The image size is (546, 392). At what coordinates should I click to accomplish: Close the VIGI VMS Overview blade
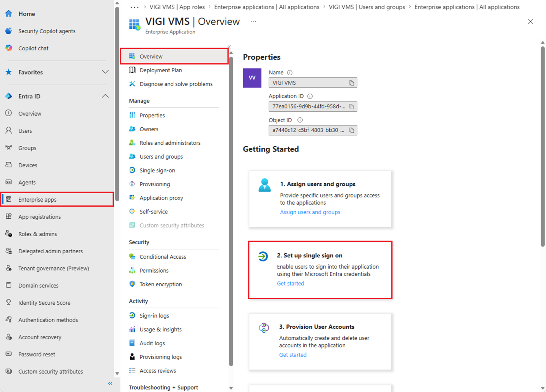530,21
